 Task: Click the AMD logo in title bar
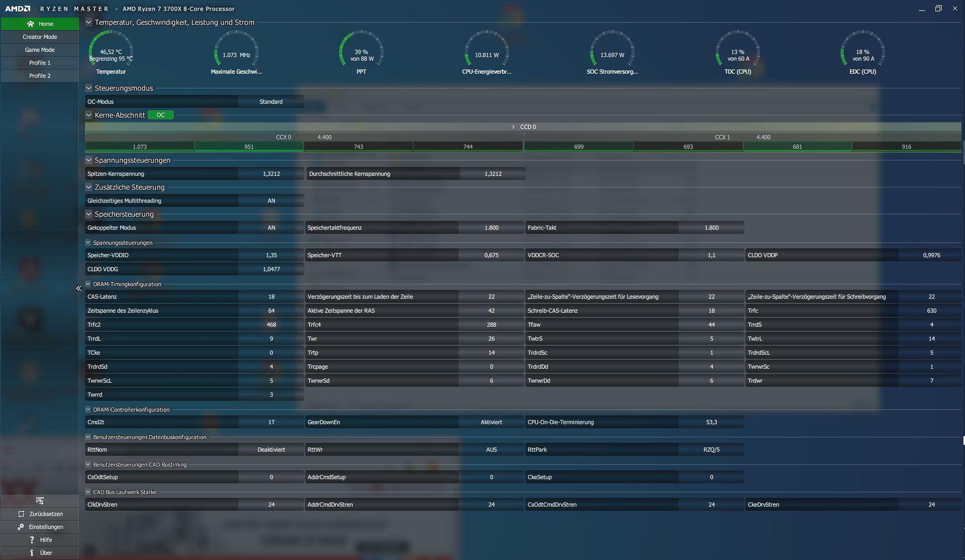18,9
